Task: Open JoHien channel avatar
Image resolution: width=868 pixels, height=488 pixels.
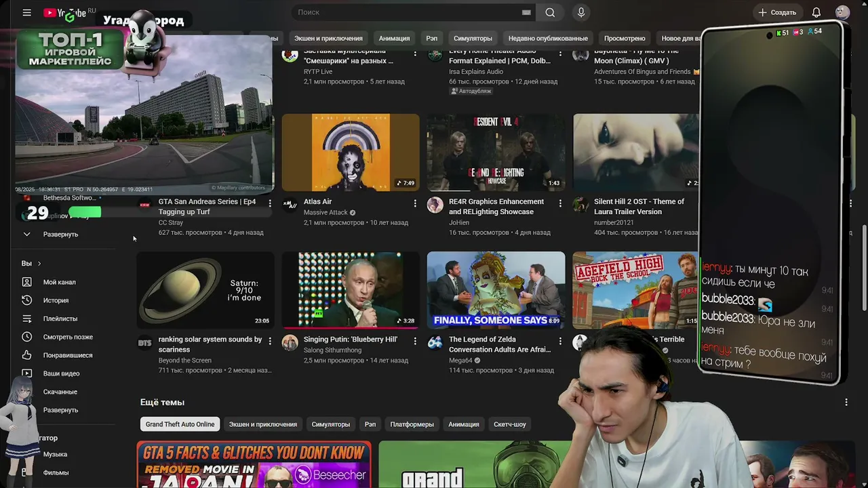Action: click(435, 205)
